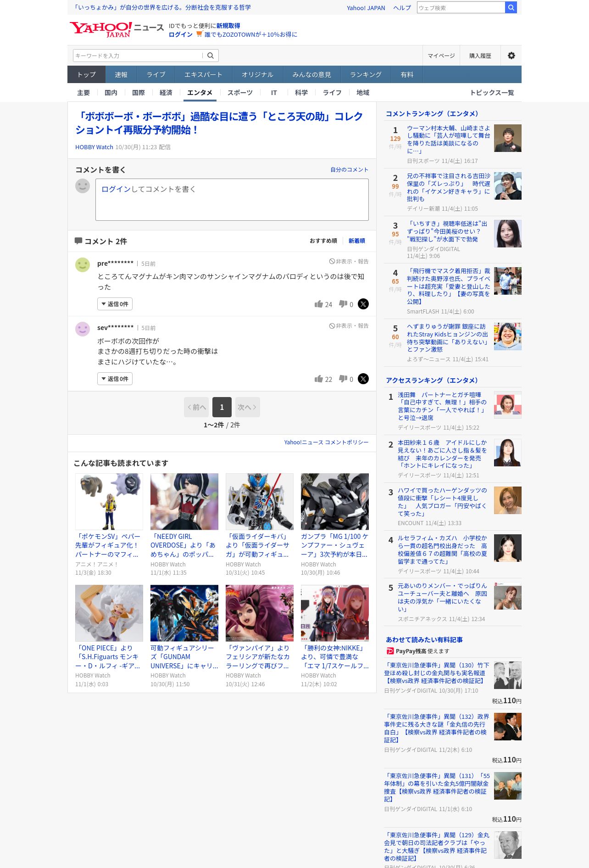Click thumbs-down on sev******** comment
This screenshot has height=868, width=589.
point(343,379)
